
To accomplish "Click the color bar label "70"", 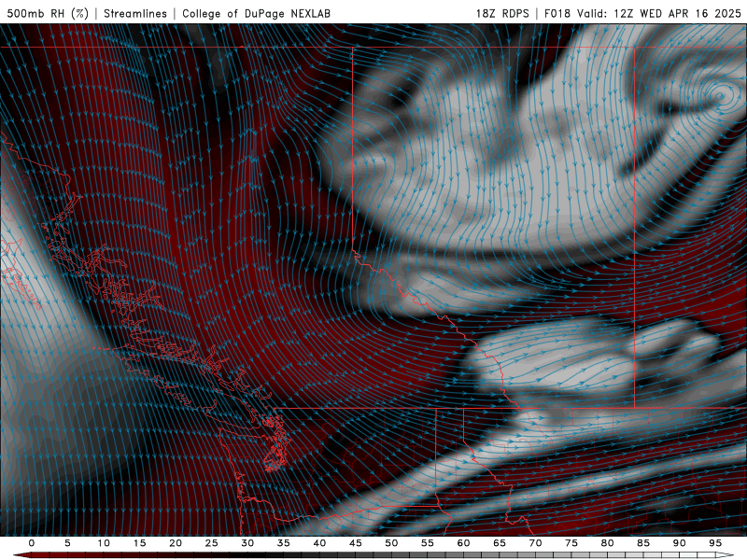I will click(535, 543).
